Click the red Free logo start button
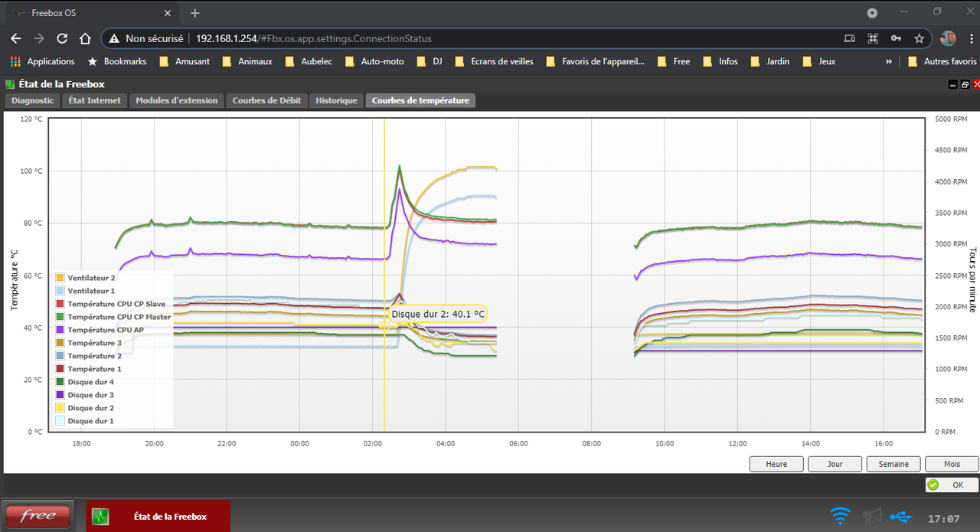The image size is (980, 532). tap(38, 516)
